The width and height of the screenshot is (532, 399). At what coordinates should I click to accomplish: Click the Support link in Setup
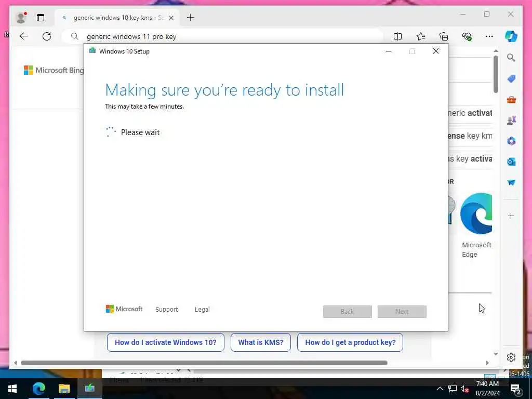tap(167, 310)
